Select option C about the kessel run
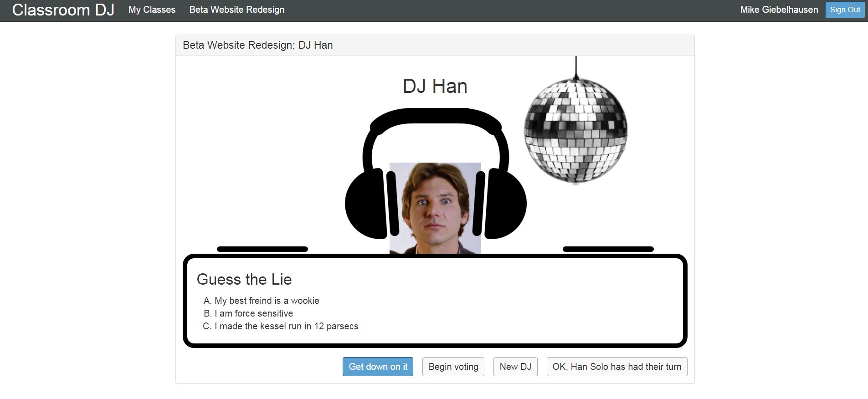This screenshot has height=399, width=868. 286,326
